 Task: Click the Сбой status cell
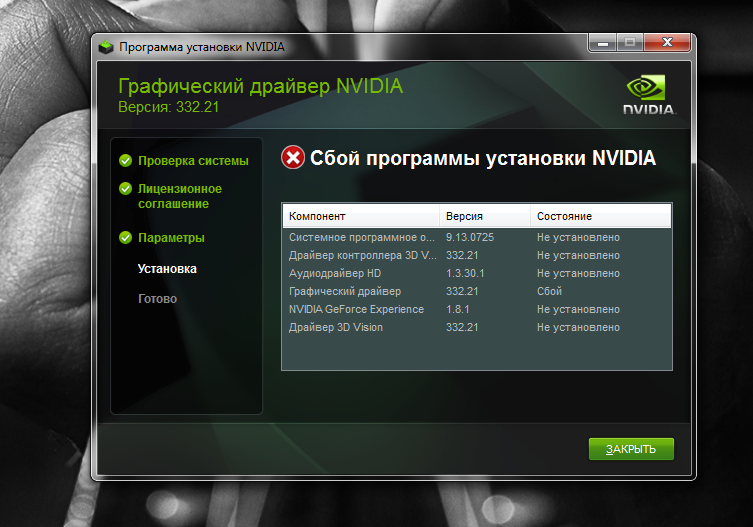(x=549, y=291)
